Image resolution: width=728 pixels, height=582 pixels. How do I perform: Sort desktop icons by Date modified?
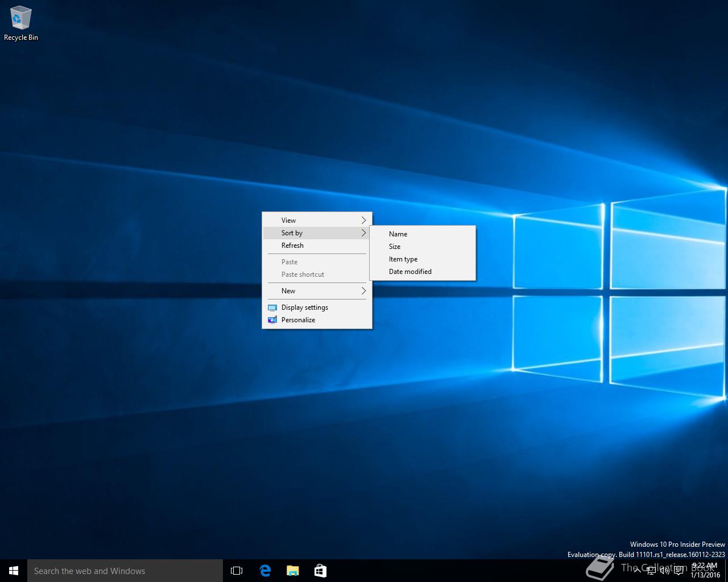tap(423, 272)
